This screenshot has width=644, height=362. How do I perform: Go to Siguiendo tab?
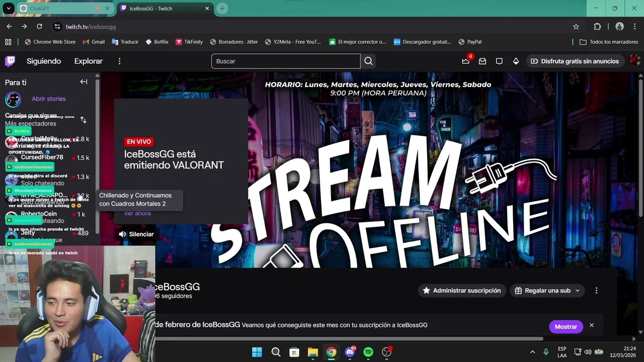point(44,61)
